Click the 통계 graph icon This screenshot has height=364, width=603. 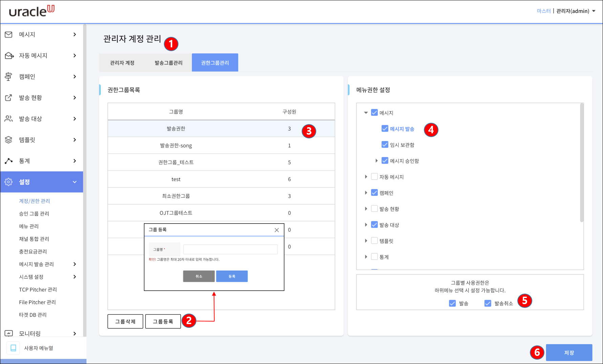pos(8,161)
